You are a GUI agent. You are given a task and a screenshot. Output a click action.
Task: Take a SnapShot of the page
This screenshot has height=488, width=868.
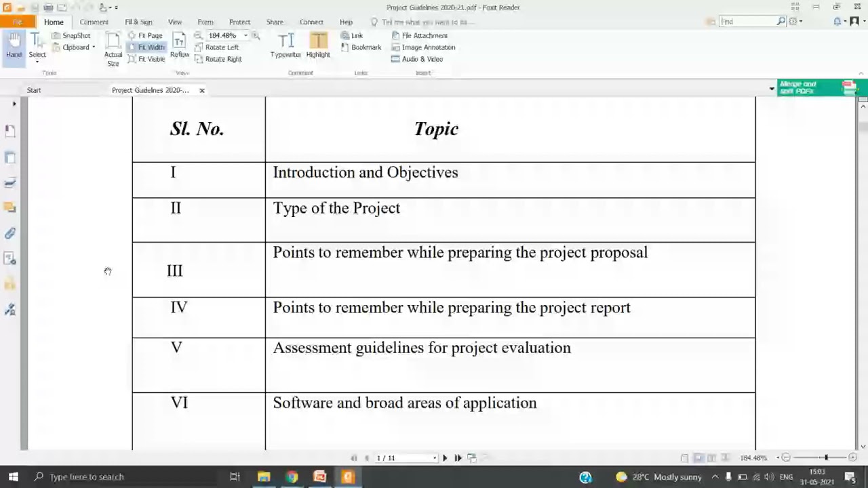pyautogui.click(x=71, y=35)
